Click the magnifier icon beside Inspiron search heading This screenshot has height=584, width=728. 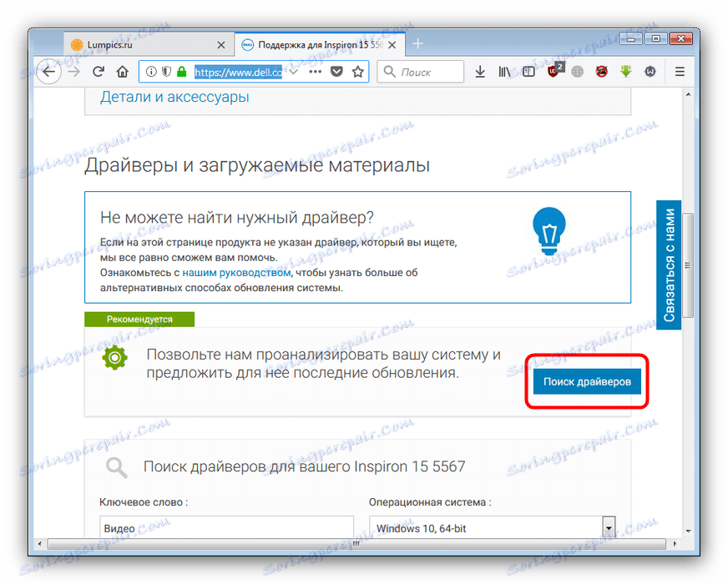116,467
